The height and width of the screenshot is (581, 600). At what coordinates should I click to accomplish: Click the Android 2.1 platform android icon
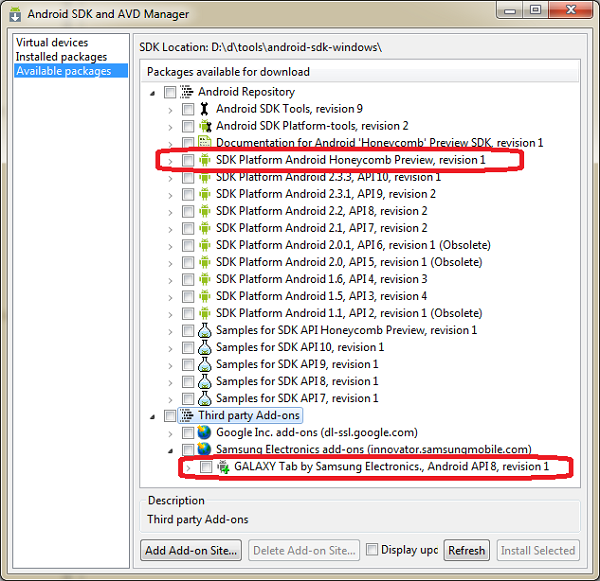(x=205, y=228)
